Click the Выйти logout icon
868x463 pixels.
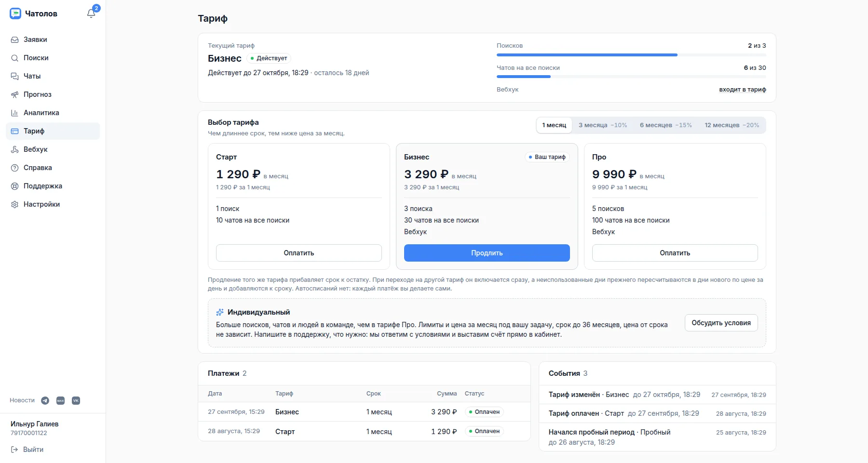14,450
